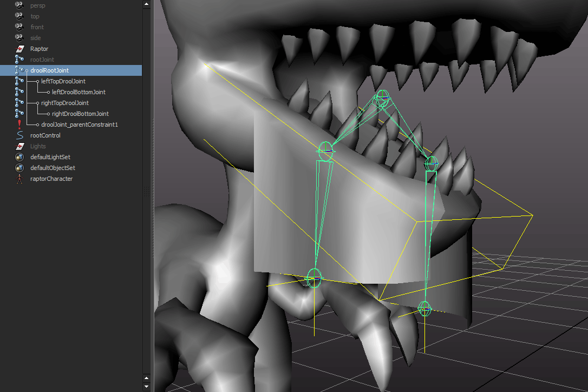Screen dimensions: 588x392
Task: Click the scroll-up arrow atop outliner scrollbar
Action: pyautogui.click(x=147, y=4)
